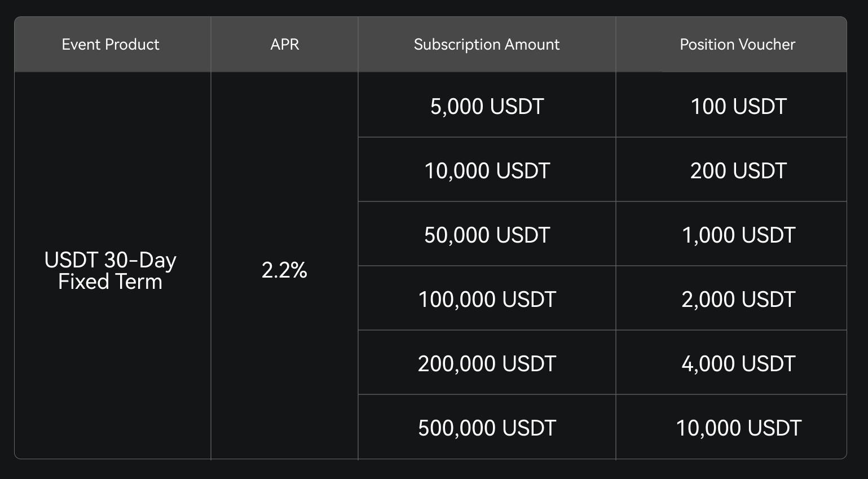
Task: Click the Event Product column header
Action: (111, 45)
